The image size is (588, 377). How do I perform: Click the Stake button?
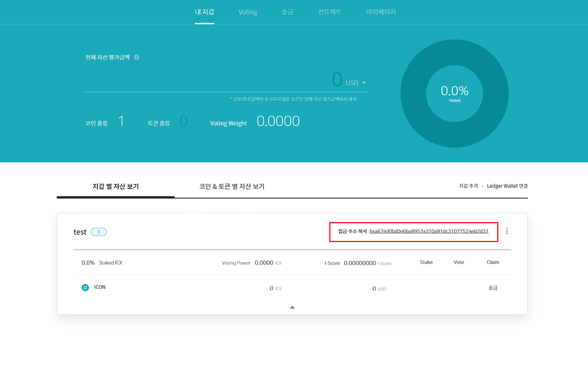(426, 262)
